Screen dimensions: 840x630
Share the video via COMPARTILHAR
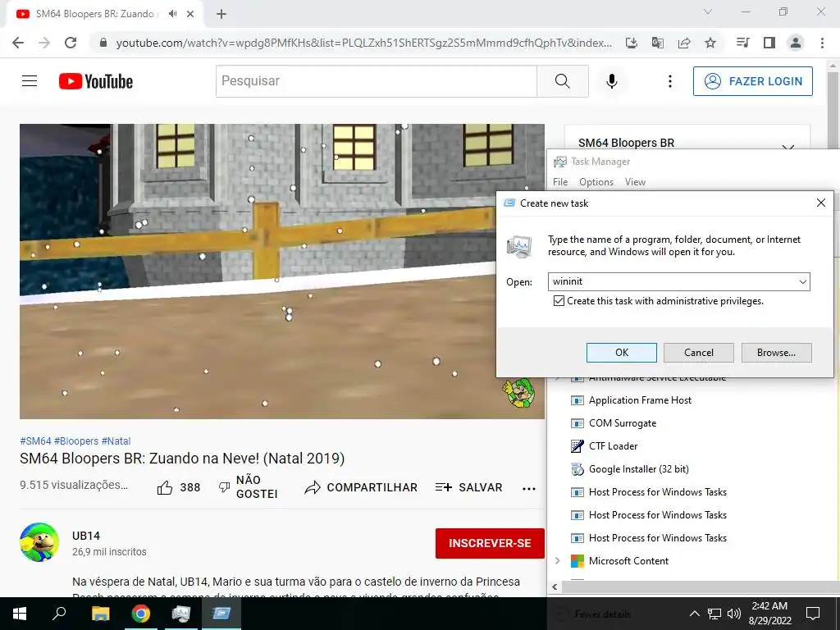tap(361, 487)
